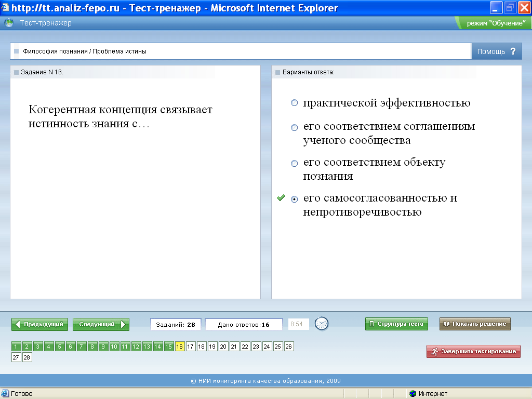This screenshot has width=532, height=399.
Task: Select 'его соответствием объекту познания' radio option
Action: (294, 163)
